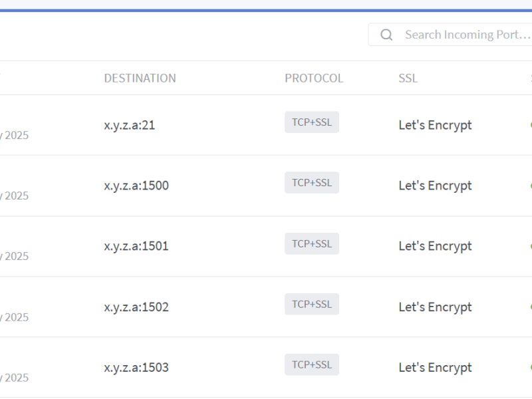Open the row for destination x.y.z.a:1500

(x=136, y=185)
